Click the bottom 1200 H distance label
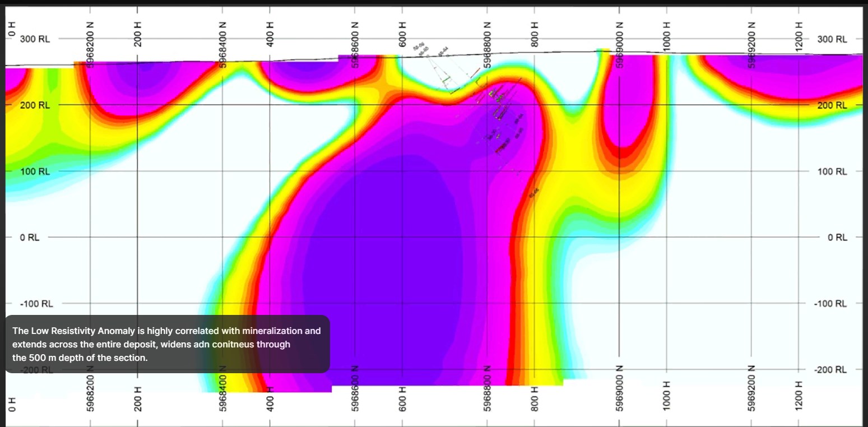 pyautogui.click(x=799, y=399)
